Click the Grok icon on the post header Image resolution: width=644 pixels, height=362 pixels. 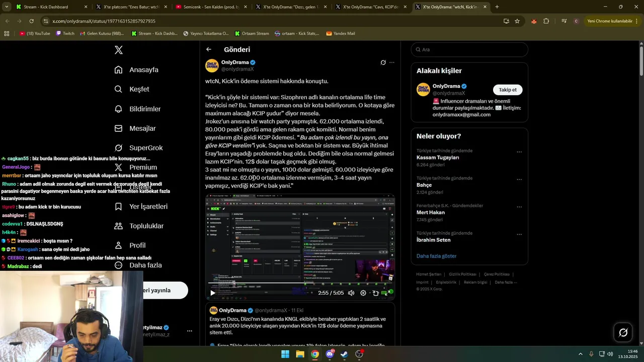383,62
